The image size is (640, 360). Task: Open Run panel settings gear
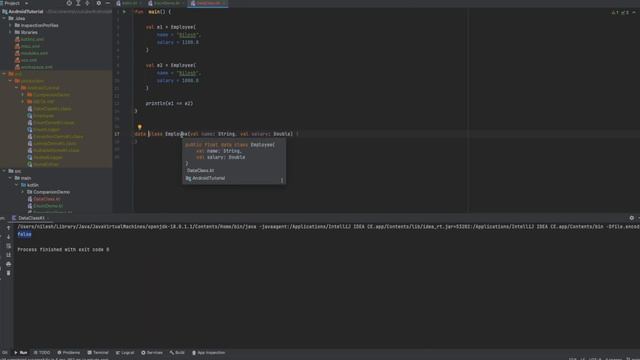pos(631,218)
